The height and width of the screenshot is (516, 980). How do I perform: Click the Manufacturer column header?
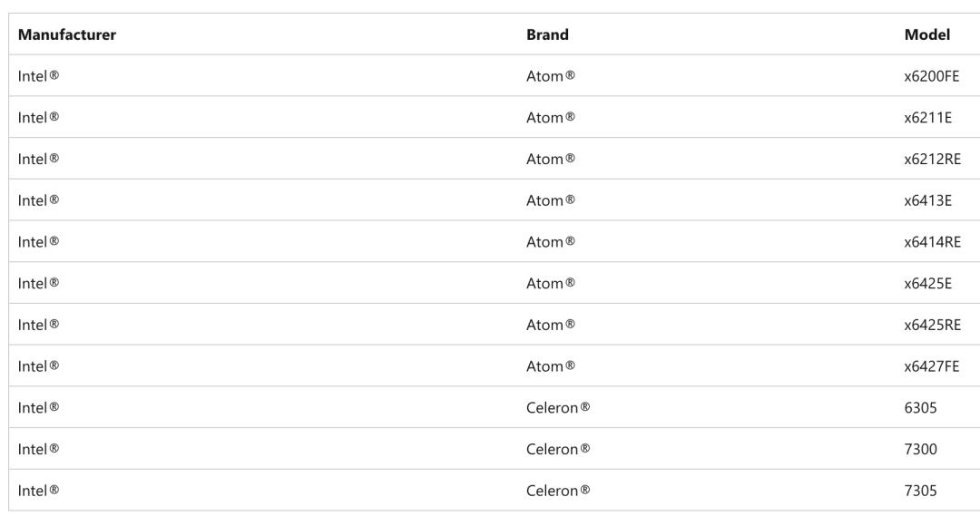coord(67,35)
